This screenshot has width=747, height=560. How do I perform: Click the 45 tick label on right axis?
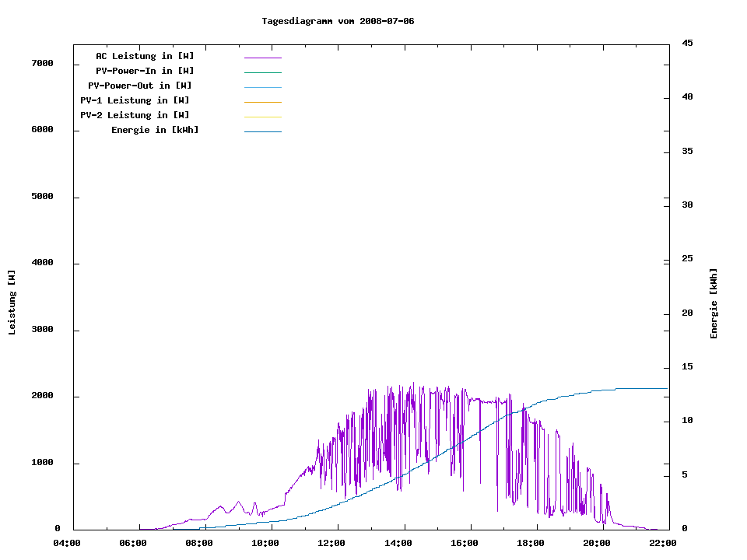[x=687, y=43]
